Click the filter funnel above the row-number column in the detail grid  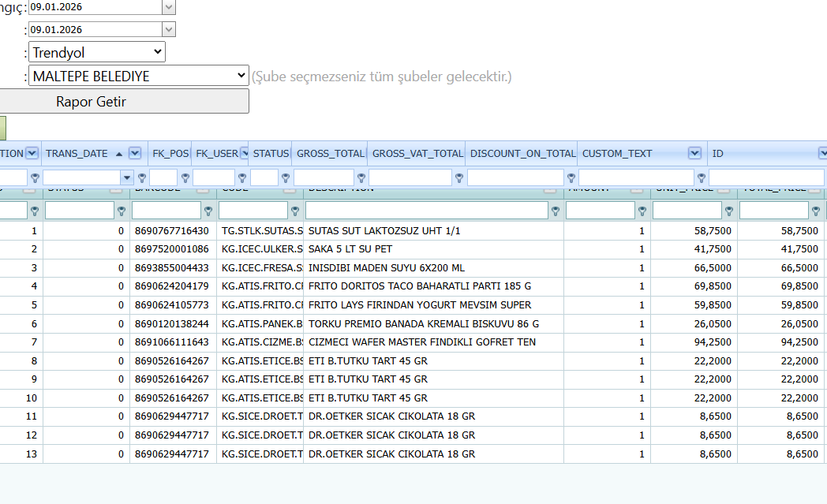35,211
